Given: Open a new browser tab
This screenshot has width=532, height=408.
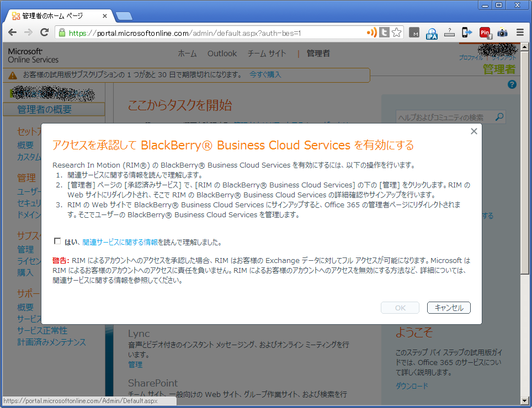Looking at the screenshot, I should pos(124,16).
